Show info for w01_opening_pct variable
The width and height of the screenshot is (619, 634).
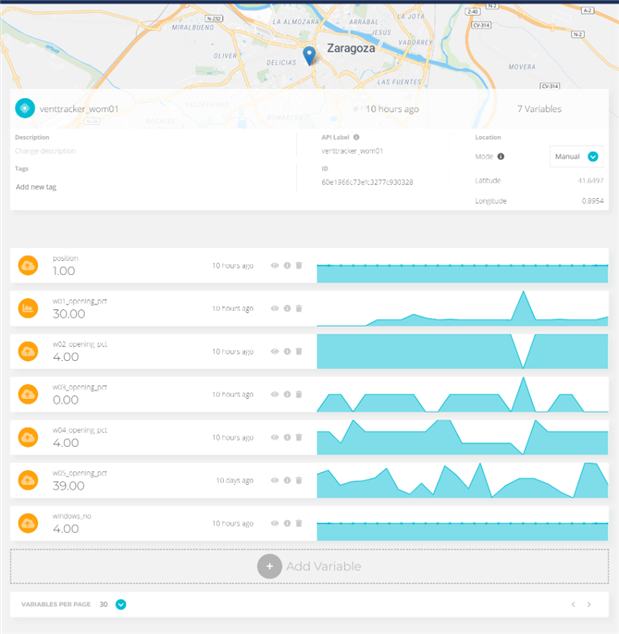point(287,309)
